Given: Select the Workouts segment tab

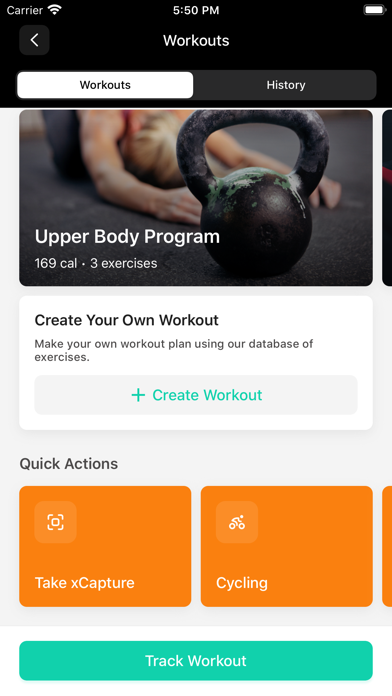Looking at the screenshot, I should pyautogui.click(x=105, y=85).
